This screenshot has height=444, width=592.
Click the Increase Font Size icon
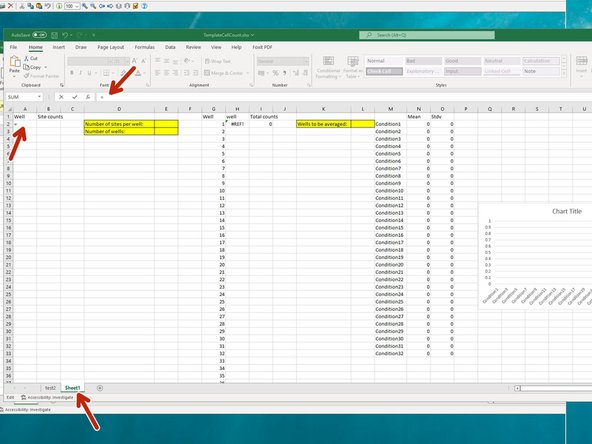click(x=134, y=61)
